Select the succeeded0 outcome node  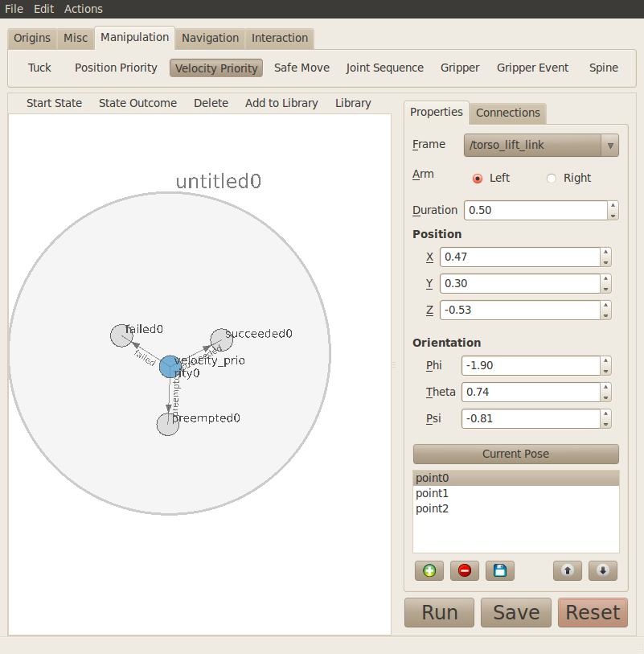[221, 339]
